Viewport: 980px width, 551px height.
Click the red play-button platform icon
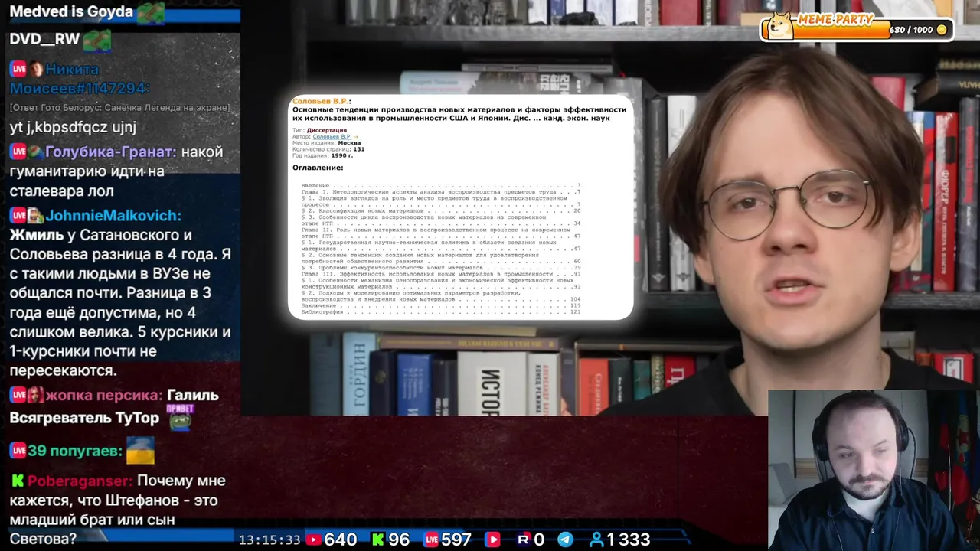pos(492,540)
